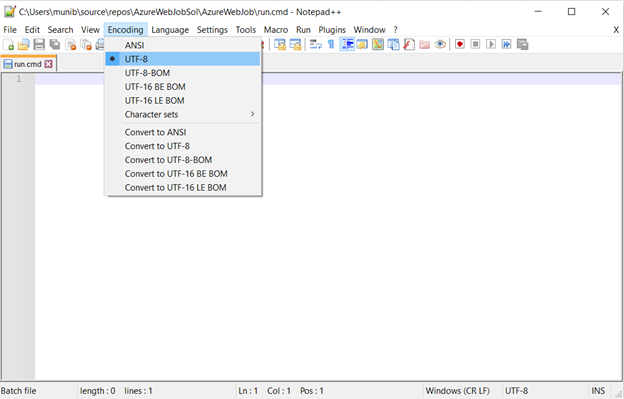
Task: Toggle Show all characters pilcrow icon
Action: (x=331, y=45)
